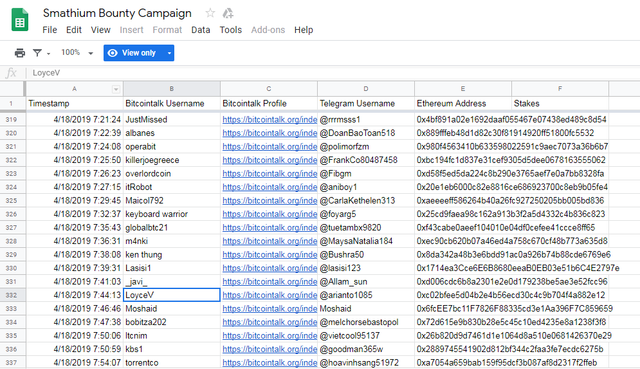Select the address starting 0x1714ea3Cce6E
Viewport: 640px width, 369px height.
pyautogui.click(x=518, y=268)
